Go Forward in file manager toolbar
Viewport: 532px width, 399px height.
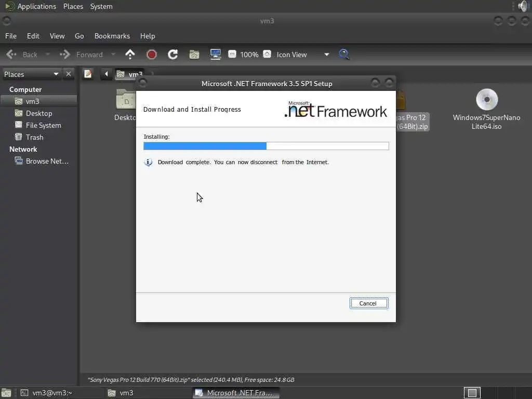(x=82, y=55)
